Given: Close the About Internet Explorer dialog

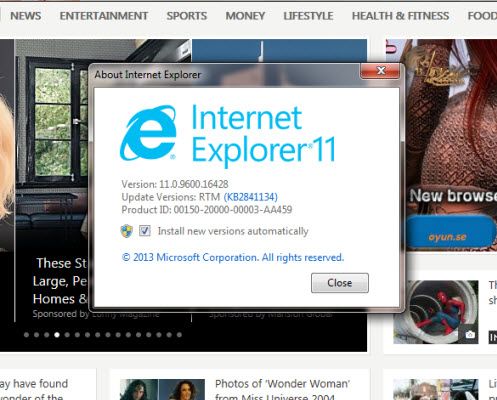Looking at the screenshot, I should pos(340,283).
